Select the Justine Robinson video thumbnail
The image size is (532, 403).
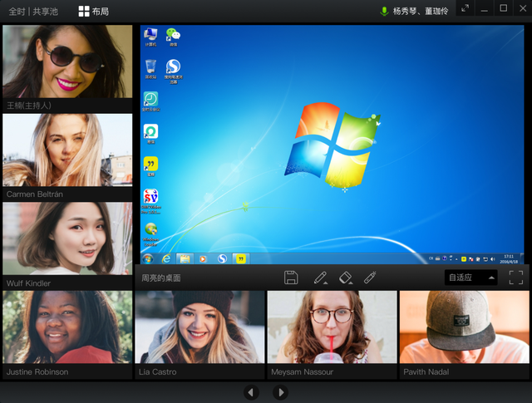click(x=67, y=327)
